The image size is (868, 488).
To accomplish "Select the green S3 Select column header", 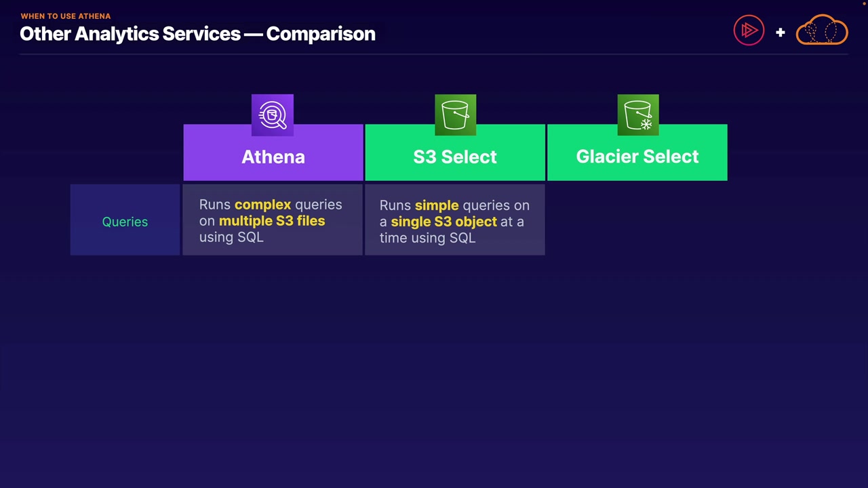I will point(455,157).
